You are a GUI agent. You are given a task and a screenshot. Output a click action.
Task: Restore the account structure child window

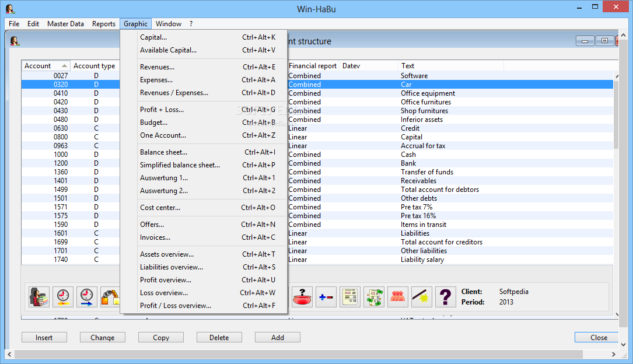pos(604,41)
